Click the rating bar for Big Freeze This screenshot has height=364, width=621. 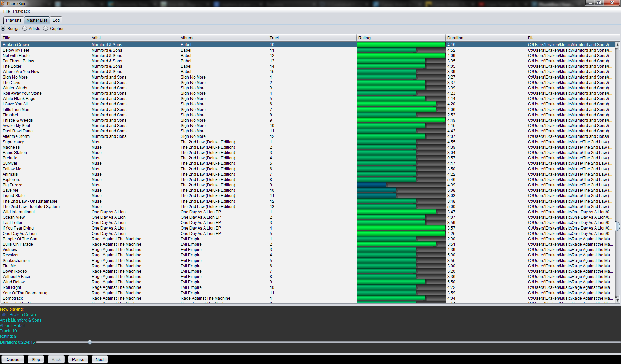pos(401,185)
